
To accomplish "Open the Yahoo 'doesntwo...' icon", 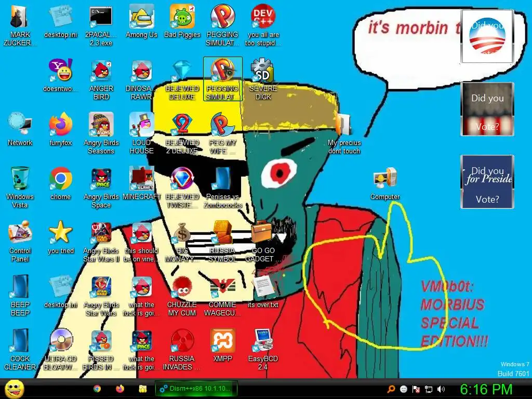I will (60, 75).
